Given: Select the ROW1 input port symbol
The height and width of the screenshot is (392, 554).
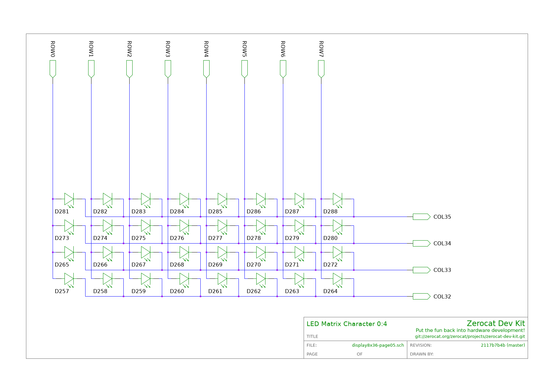Looking at the screenshot, I should [x=91, y=69].
